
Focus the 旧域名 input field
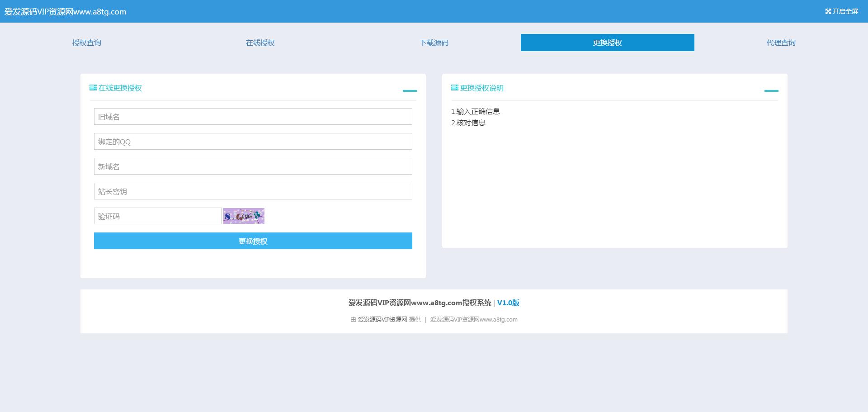pyautogui.click(x=253, y=117)
